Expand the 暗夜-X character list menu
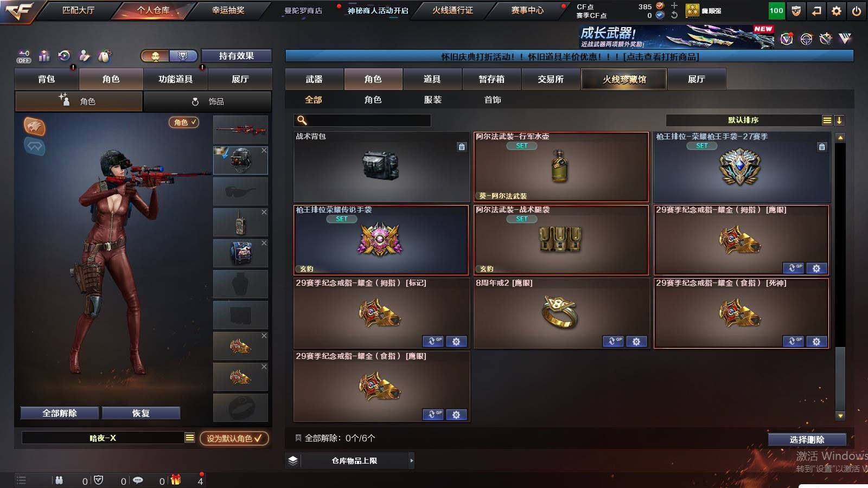The width and height of the screenshot is (868, 488). coord(189,438)
